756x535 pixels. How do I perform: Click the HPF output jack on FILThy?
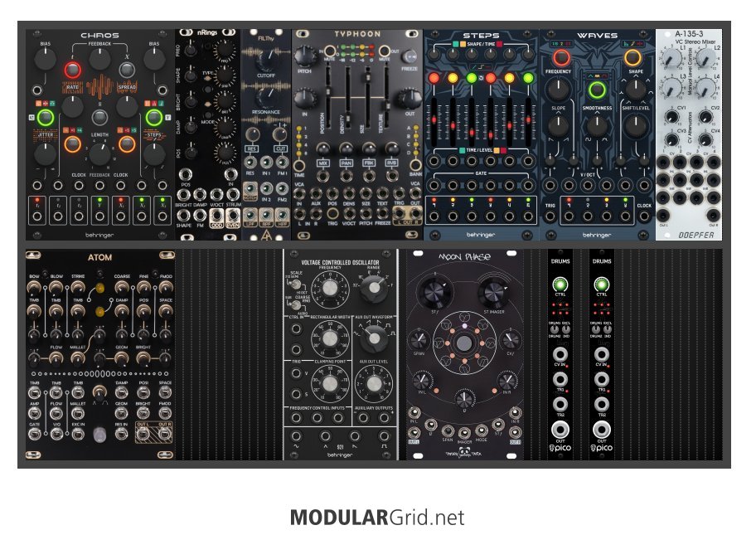[x=283, y=214]
